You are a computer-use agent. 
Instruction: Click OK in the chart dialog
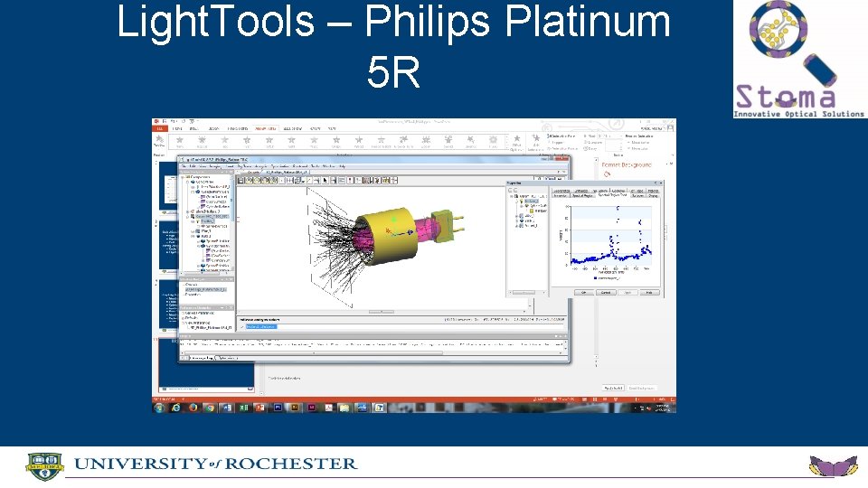click(x=583, y=292)
